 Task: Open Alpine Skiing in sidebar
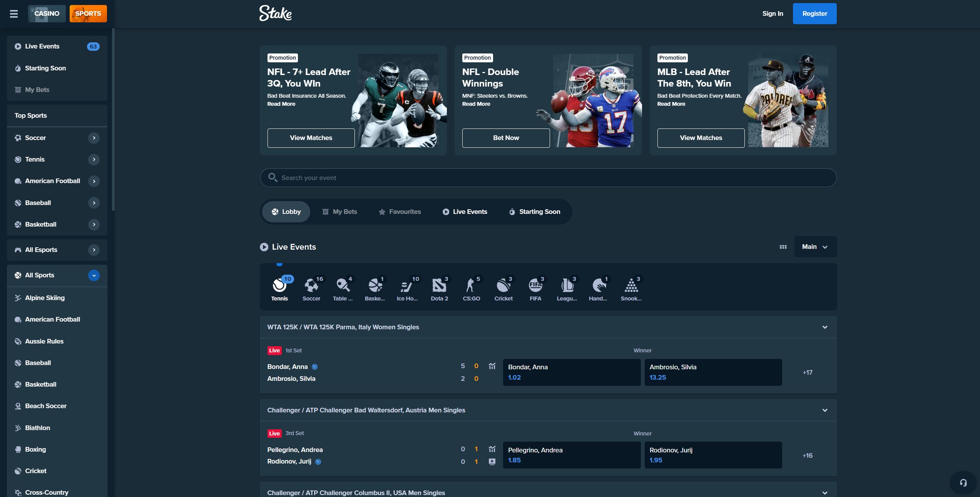pos(57,298)
